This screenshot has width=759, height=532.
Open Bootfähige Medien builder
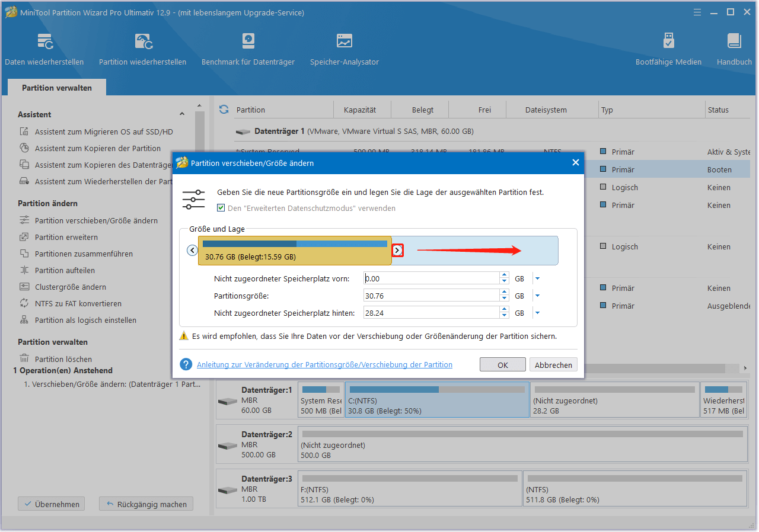pyautogui.click(x=668, y=49)
